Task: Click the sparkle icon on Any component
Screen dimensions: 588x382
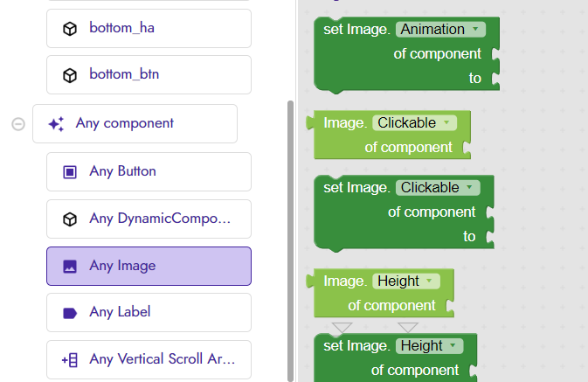Action: click(56, 124)
